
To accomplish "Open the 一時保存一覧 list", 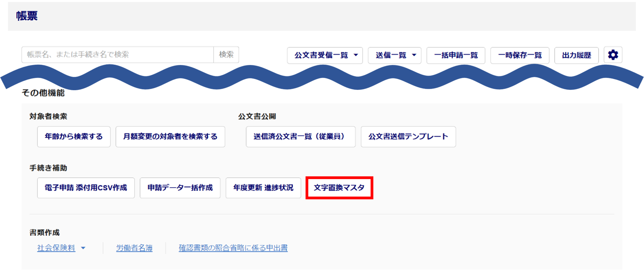I will tap(520, 55).
